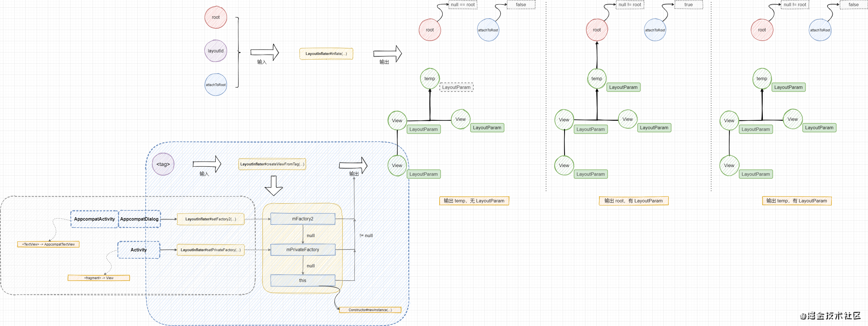Click the Constructor#newInstance(...) label
Viewport: 868px width, 326px height.
(x=370, y=310)
